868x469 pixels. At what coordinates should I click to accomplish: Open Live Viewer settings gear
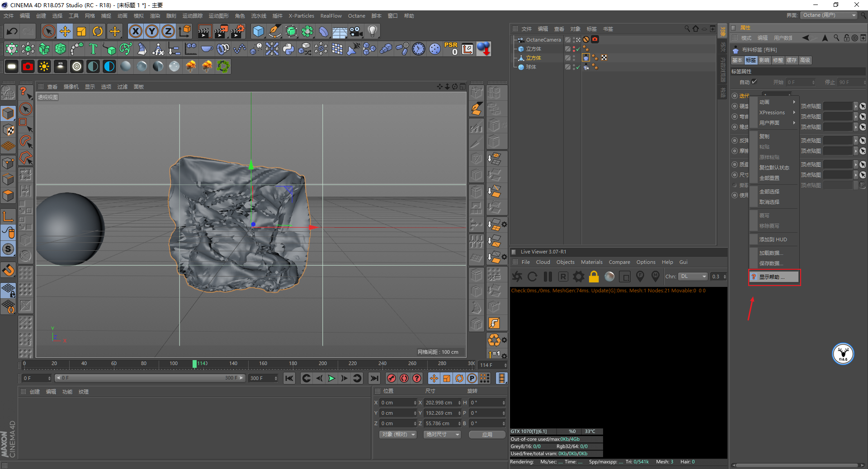point(579,277)
